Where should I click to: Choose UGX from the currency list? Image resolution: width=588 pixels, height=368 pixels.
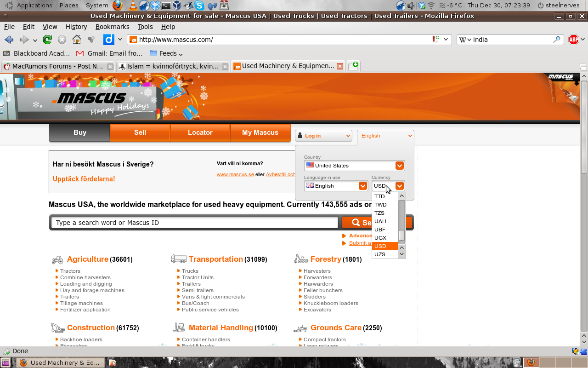pyautogui.click(x=385, y=238)
